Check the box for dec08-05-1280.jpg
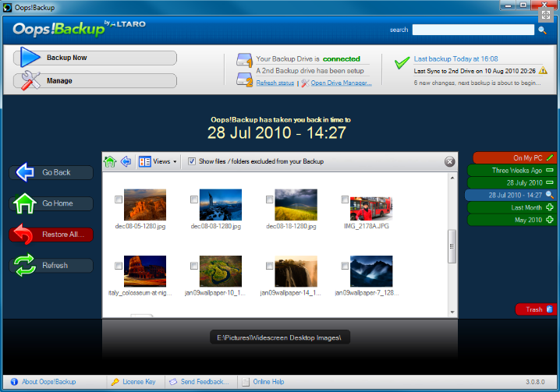Image resolution: width=560 pixels, height=392 pixels. (x=119, y=200)
